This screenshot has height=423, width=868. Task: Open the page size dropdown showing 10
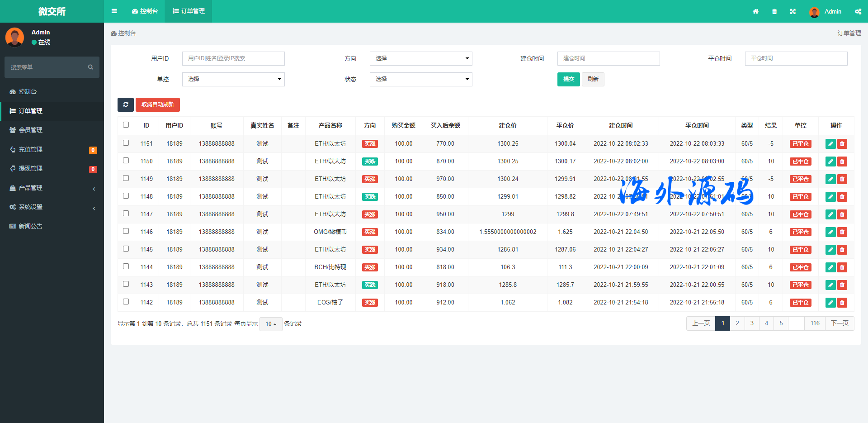(271, 324)
